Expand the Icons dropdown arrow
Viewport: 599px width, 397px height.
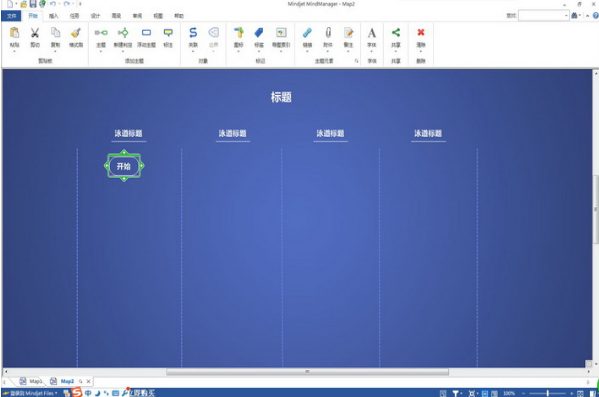239,51
